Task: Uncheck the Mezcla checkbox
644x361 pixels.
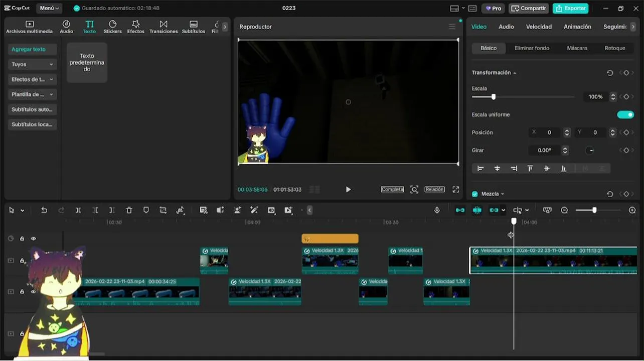Action: tap(475, 194)
